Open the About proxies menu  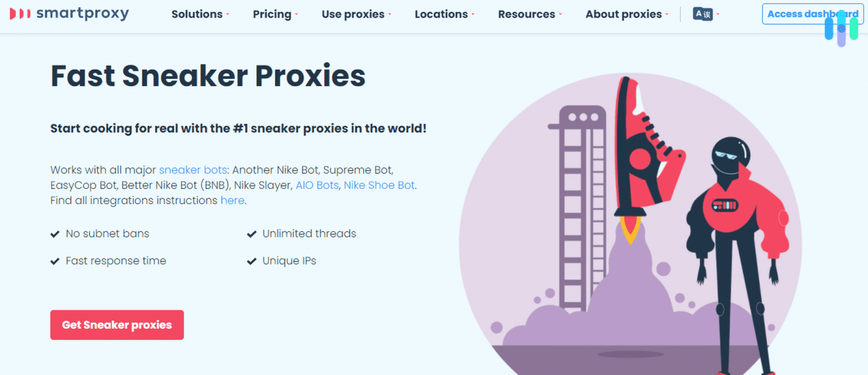[624, 14]
